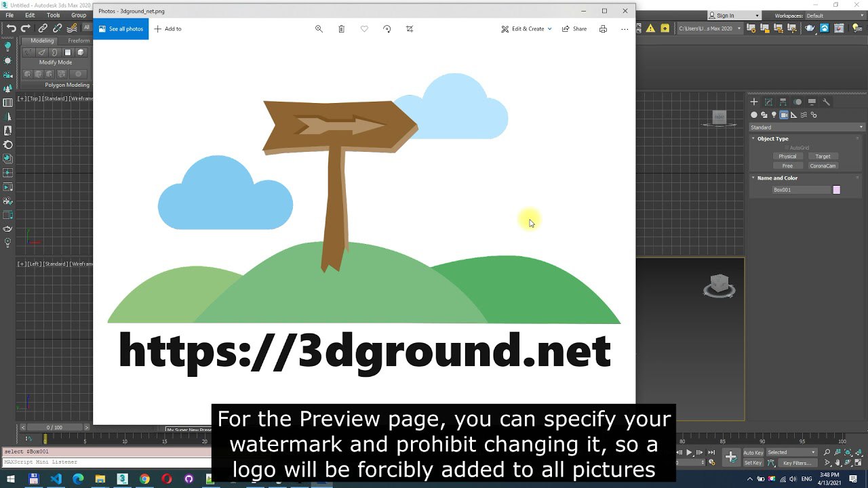Open the Tools menu in 3ds Max
This screenshot has width=868, height=488.
53,15
